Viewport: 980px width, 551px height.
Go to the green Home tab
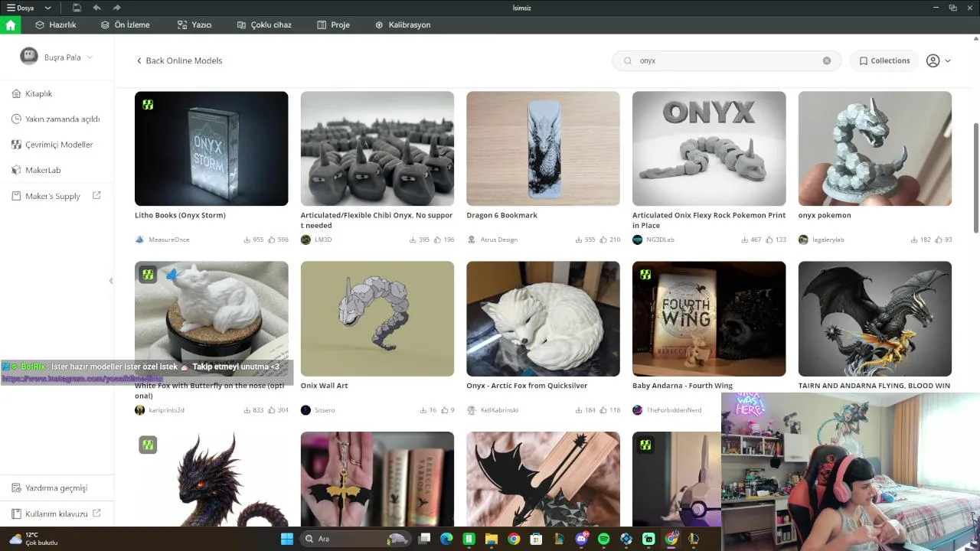pos(11,24)
